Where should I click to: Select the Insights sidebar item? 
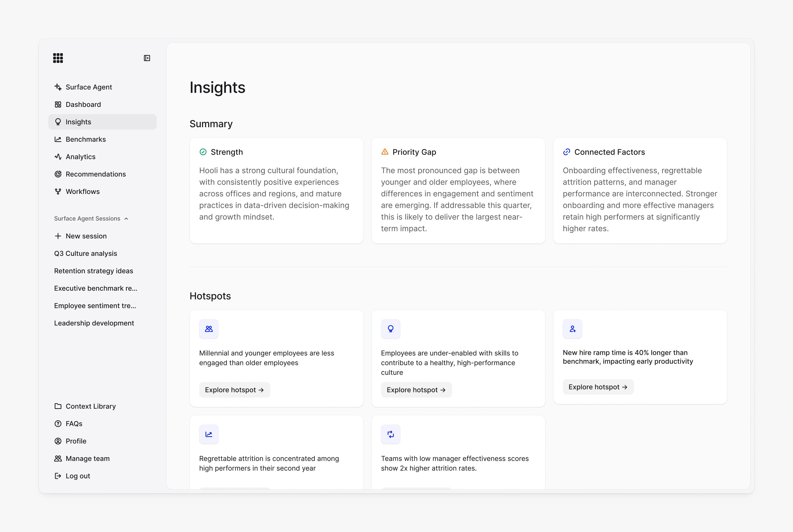pos(103,122)
